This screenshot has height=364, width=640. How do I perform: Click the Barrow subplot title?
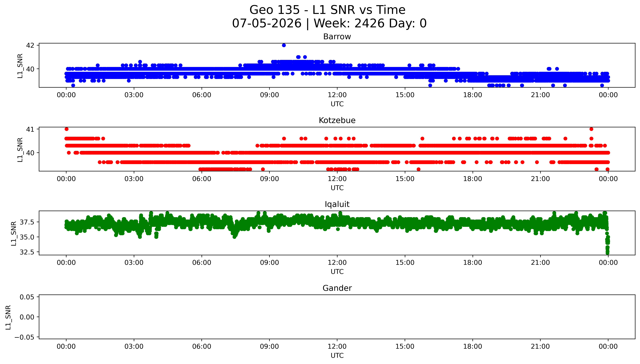[x=337, y=37]
